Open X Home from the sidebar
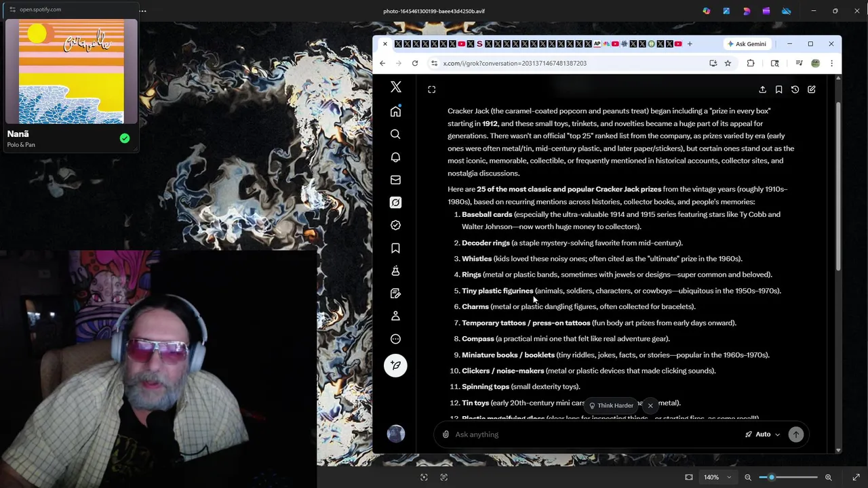This screenshot has width=868, height=488. pyautogui.click(x=395, y=112)
